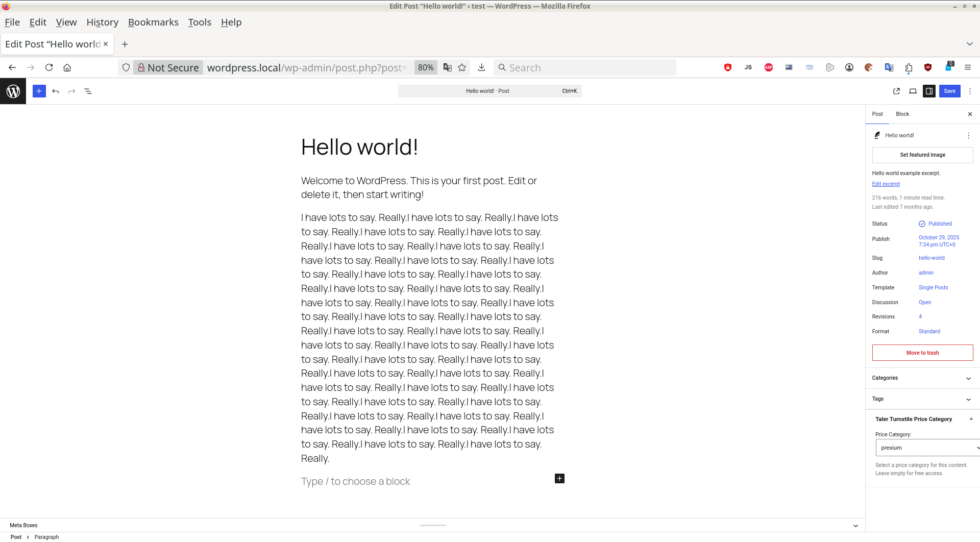Switch to the Post sidebar tab
Screen dimensions: 980x542
(877, 114)
